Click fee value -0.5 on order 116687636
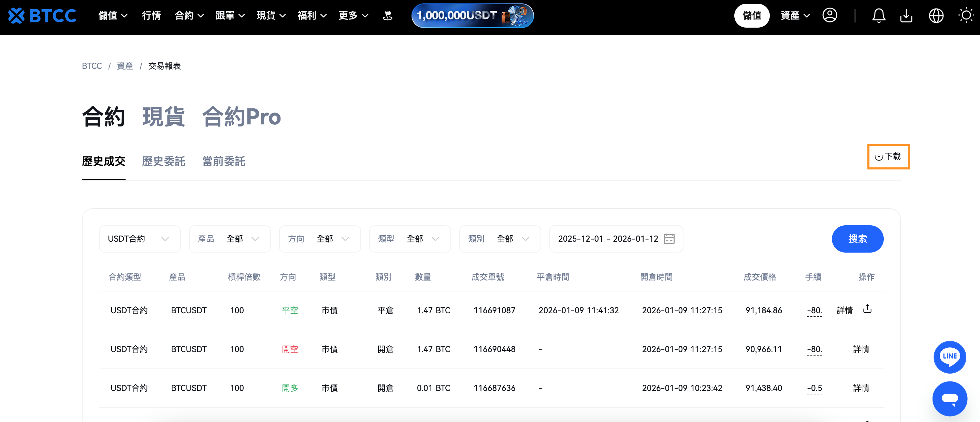 pos(814,388)
